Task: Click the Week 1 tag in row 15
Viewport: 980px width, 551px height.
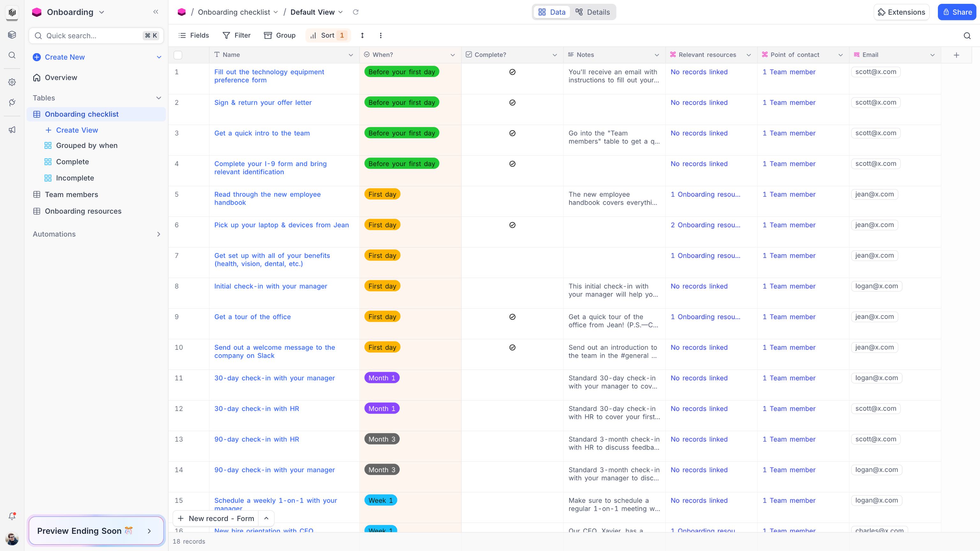Action: [381, 500]
